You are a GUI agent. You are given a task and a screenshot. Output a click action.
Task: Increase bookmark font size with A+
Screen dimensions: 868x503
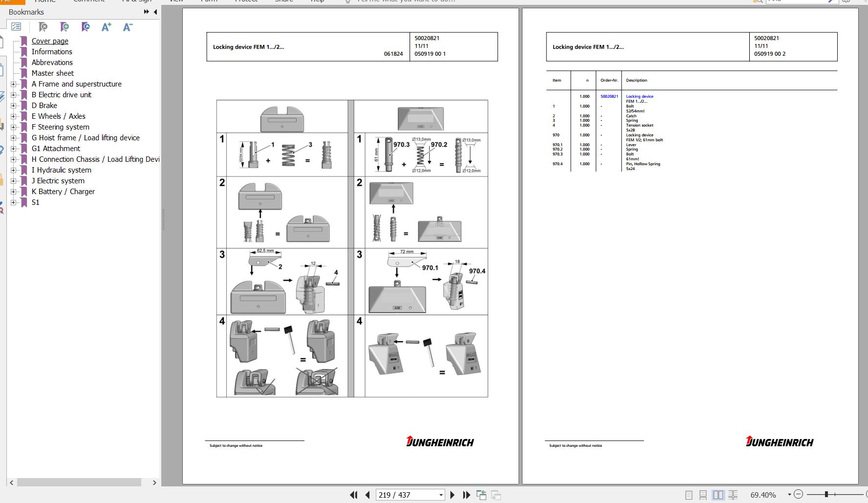[x=107, y=27]
